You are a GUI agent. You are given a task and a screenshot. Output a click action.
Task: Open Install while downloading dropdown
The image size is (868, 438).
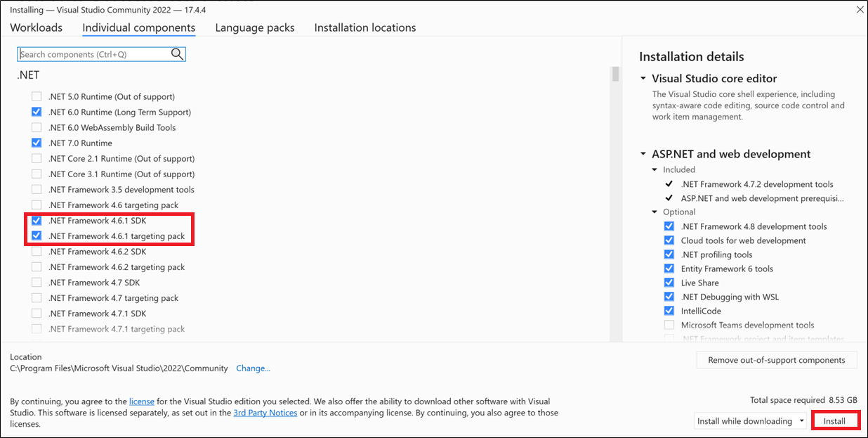pos(751,421)
